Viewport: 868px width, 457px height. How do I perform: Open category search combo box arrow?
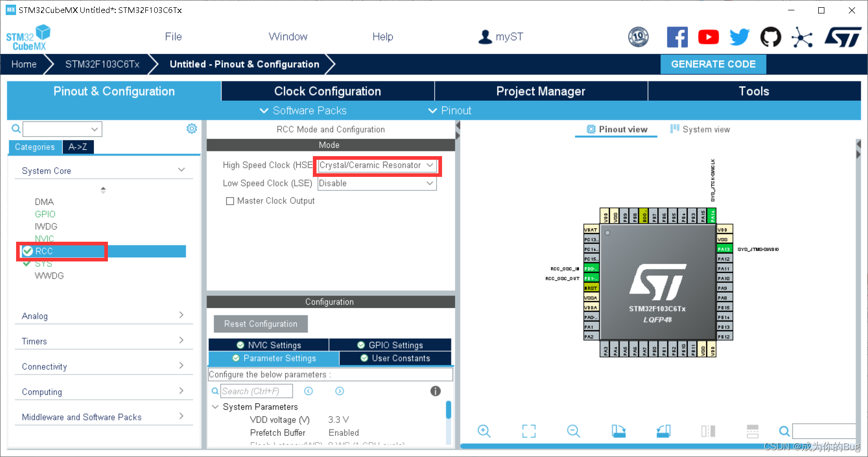(94, 129)
